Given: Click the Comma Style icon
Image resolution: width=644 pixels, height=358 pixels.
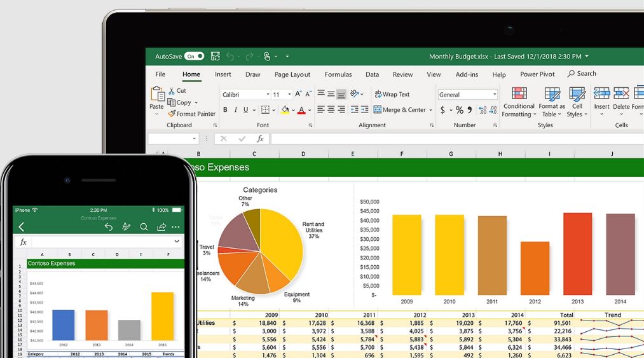Looking at the screenshot, I should tap(469, 110).
